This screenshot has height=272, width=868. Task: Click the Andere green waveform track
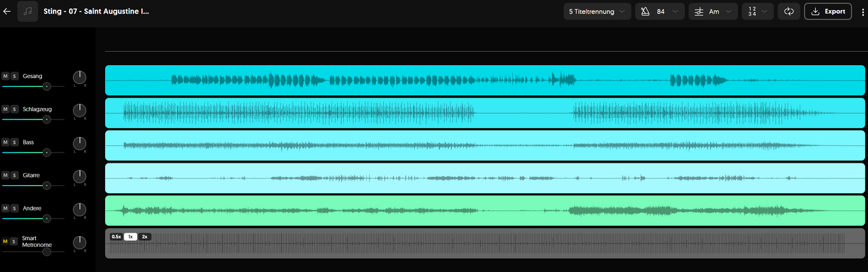click(x=485, y=210)
